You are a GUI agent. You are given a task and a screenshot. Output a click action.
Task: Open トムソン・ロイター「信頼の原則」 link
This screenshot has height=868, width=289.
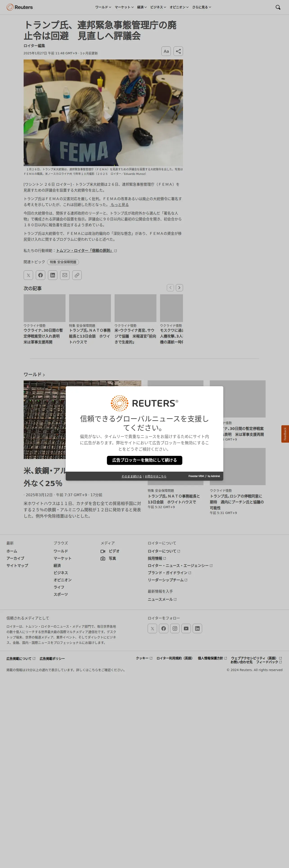pyautogui.click(x=86, y=251)
